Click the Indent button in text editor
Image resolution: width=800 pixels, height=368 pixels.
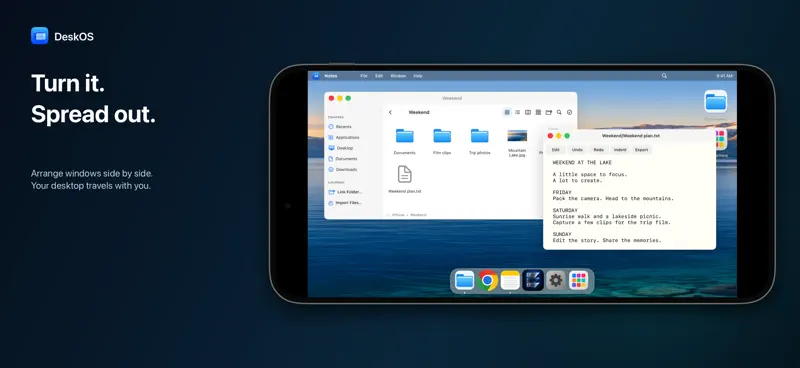tap(620, 150)
